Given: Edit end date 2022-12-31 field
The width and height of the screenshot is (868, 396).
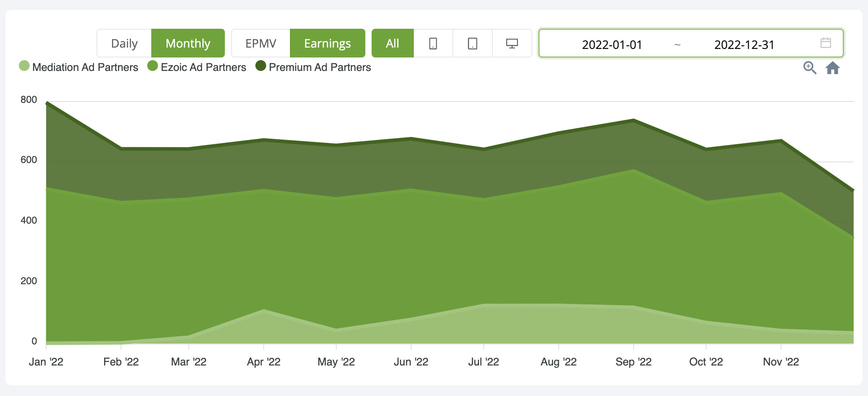Looking at the screenshot, I should (744, 45).
